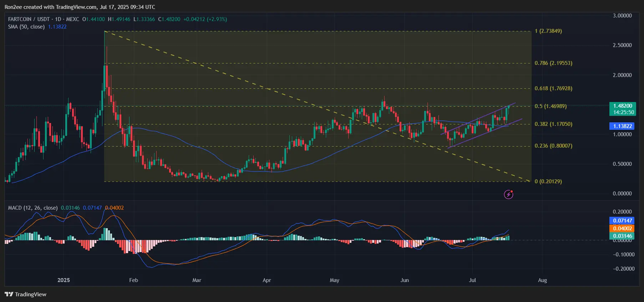Click the Mar label on time axis
Viewport: 644px width, 302px height.
point(197,280)
